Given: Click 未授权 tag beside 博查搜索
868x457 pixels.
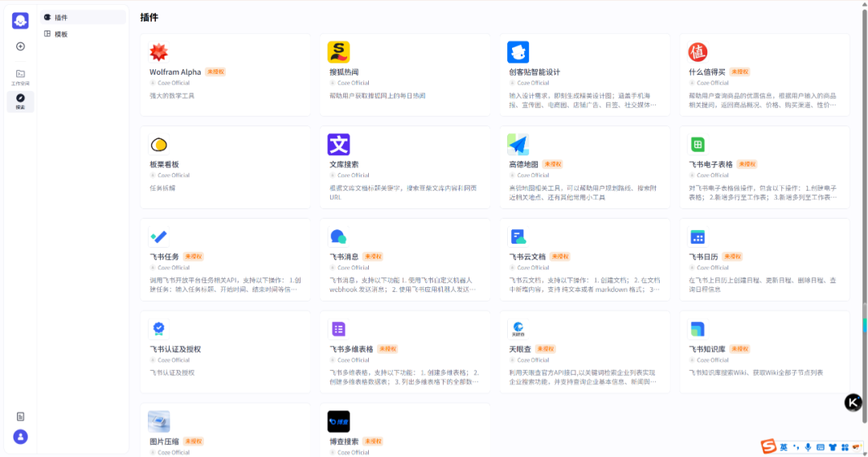Looking at the screenshot, I should tap(373, 442).
